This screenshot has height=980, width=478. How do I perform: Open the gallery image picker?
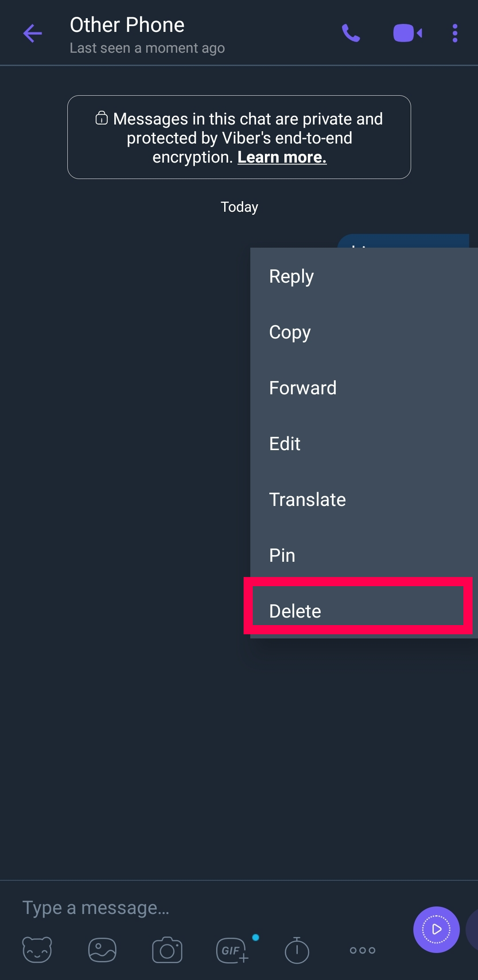click(102, 950)
